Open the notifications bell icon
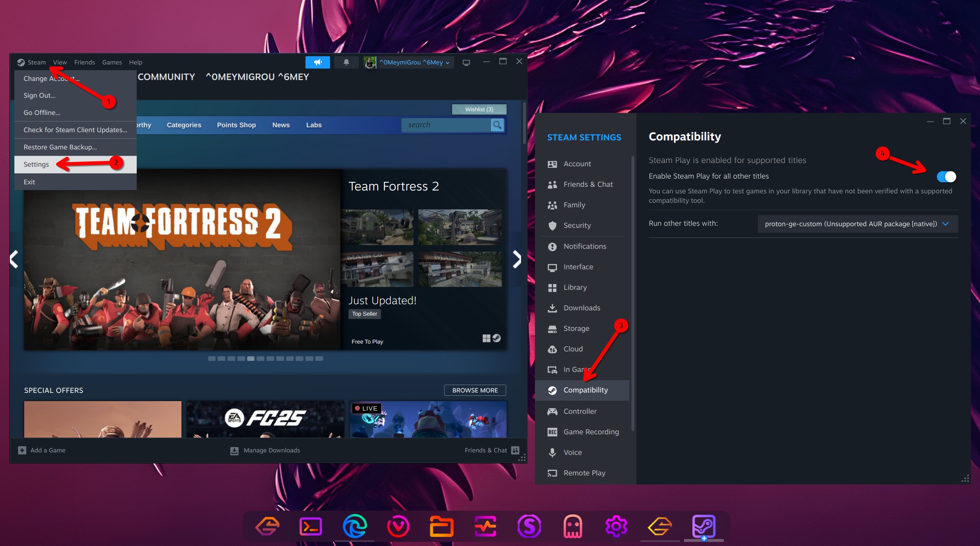The height and width of the screenshot is (546, 980). [346, 62]
